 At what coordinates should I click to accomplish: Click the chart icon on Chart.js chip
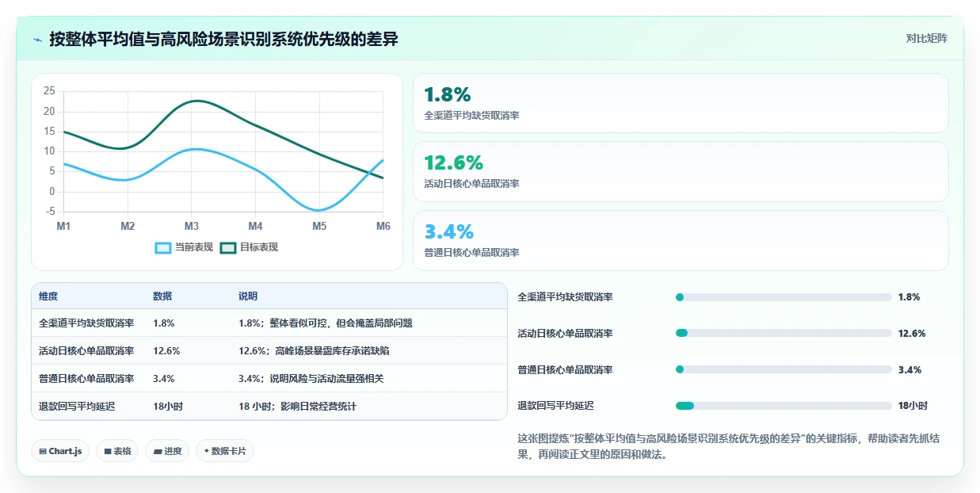[43, 451]
